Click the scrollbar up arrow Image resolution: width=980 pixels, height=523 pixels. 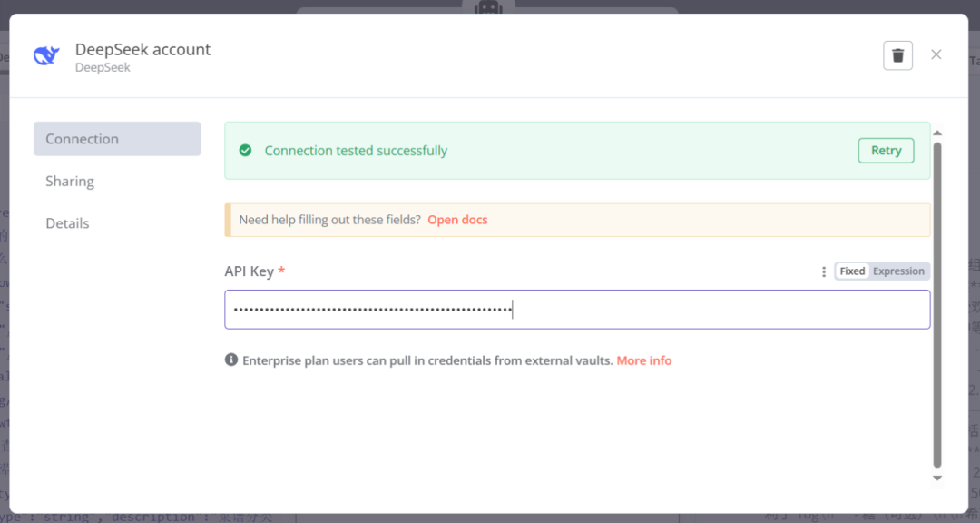(936, 133)
